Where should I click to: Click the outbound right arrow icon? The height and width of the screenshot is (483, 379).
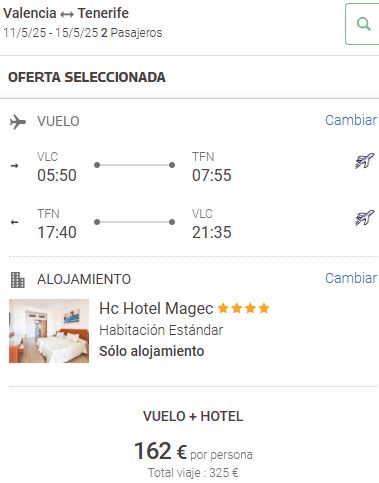pos(14,165)
